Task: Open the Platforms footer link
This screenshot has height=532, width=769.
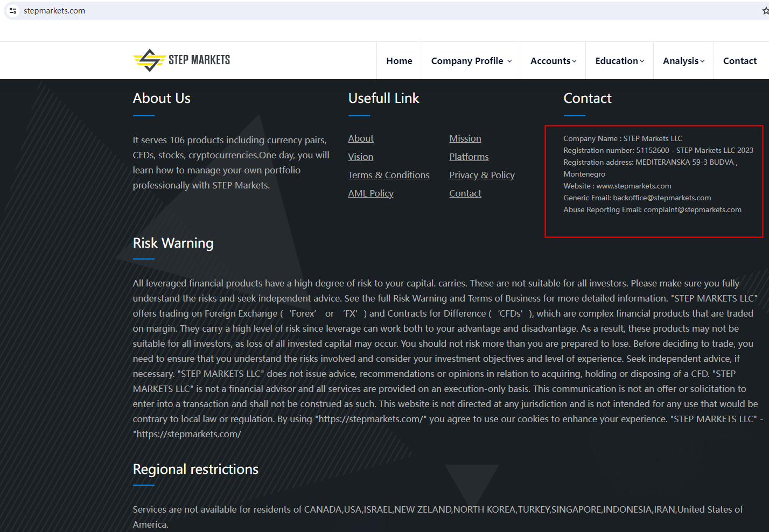Action: [x=469, y=157]
